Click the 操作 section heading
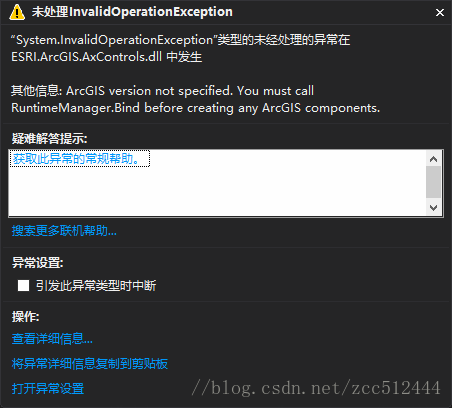The width and height of the screenshot is (452, 408). pyautogui.click(x=25, y=317)
